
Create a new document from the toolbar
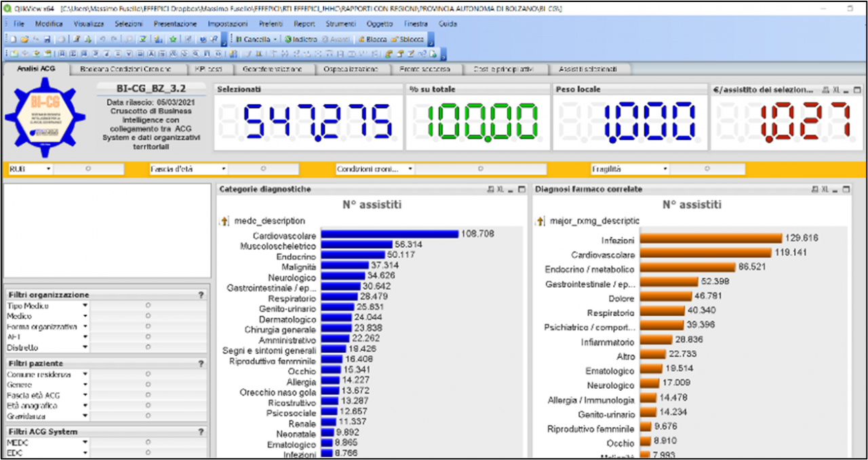tap(14, 39)
